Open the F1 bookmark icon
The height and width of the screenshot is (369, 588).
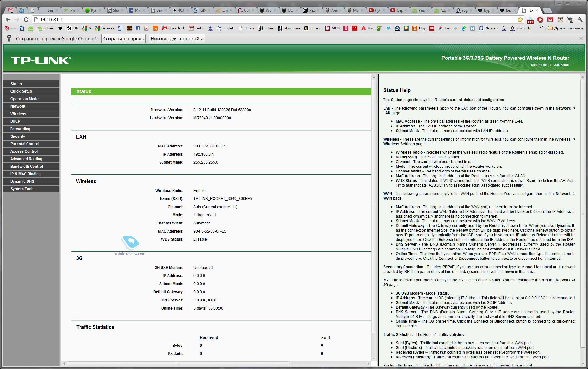pyautogui.click(x=355, y=28)
